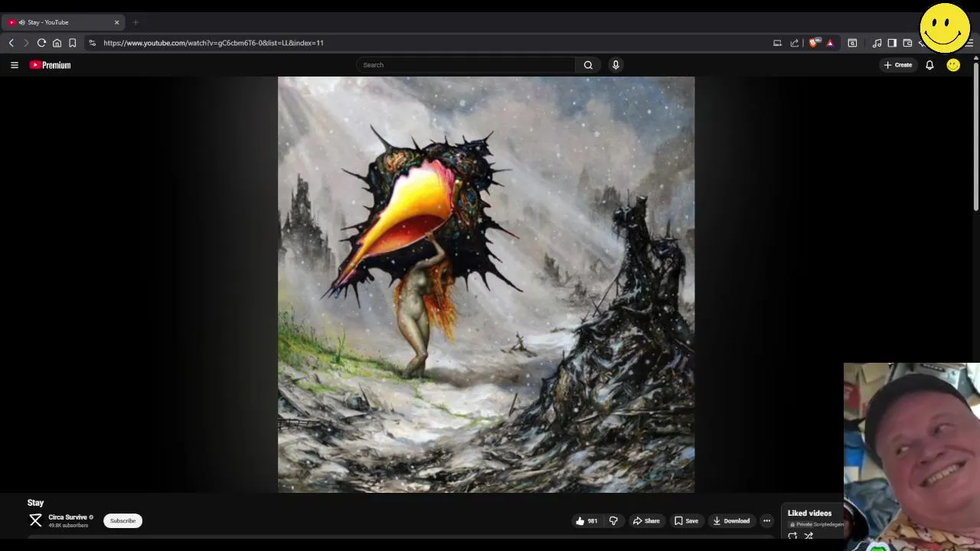This screenshot has width=980, height=551.
Task: Open the Create menu
Action: [898, 65]
